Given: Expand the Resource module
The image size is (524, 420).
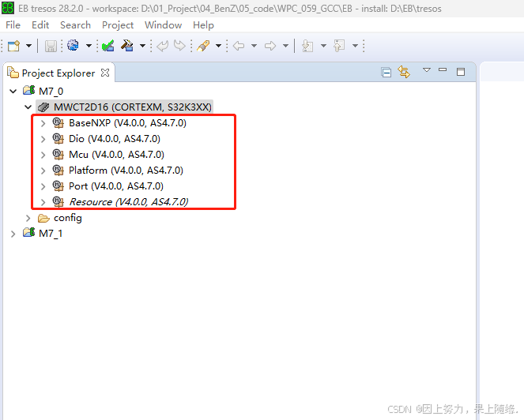Looking at the screenshot, I should tap(43, 202).
